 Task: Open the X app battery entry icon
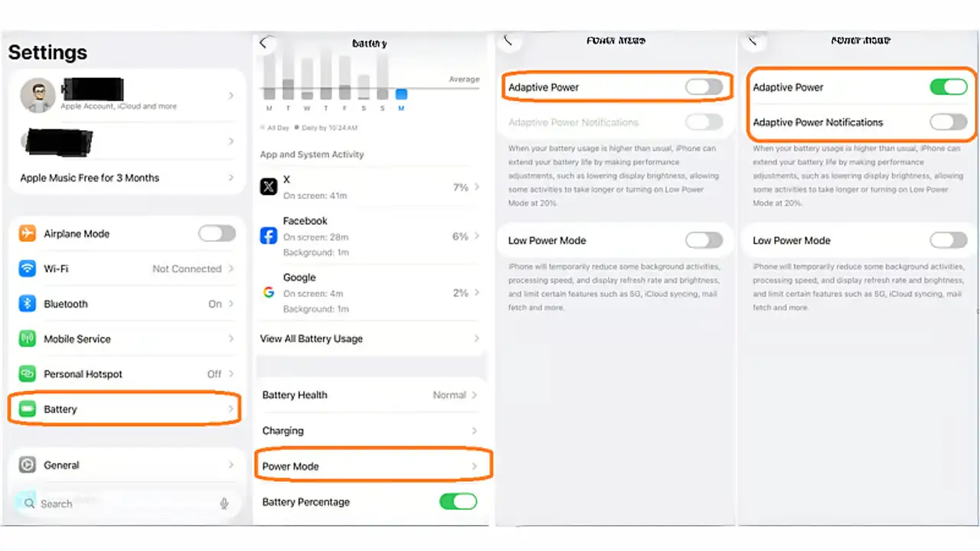tap(269, 187)
